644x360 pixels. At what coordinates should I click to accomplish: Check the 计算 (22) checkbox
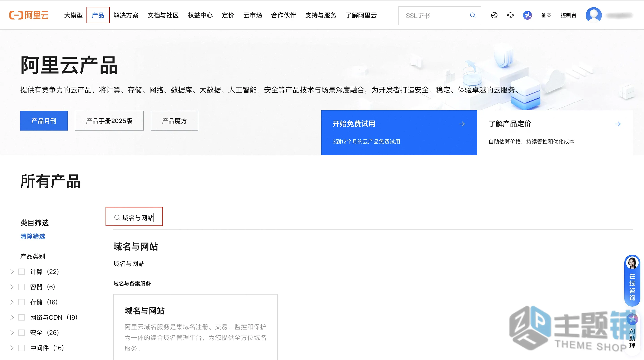coord(22,272)
